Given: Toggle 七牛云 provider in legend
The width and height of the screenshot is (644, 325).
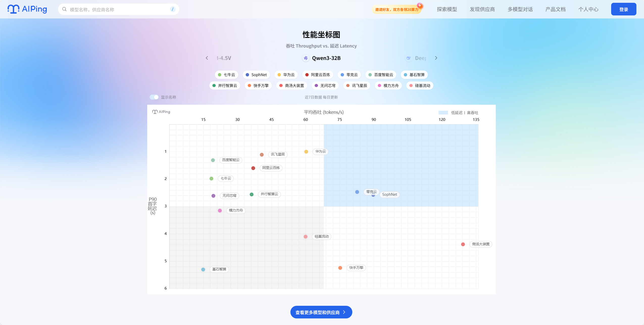Looking at the screenshot, I should [x=227, y=75].
